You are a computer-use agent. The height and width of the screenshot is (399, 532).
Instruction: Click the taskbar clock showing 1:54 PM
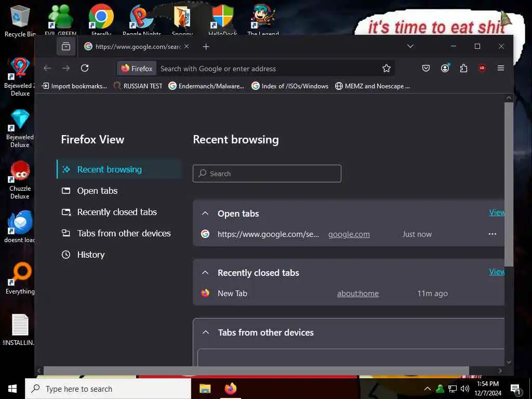pos(488,389)
